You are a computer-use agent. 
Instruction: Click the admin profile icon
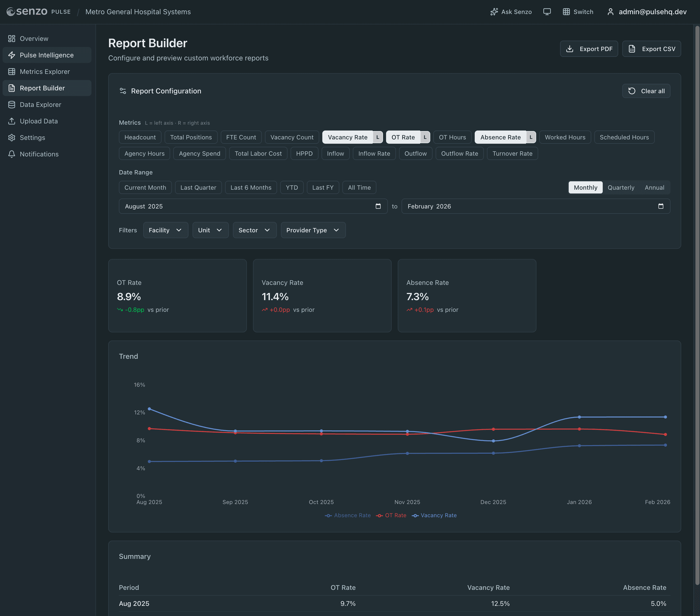(611, 11)
